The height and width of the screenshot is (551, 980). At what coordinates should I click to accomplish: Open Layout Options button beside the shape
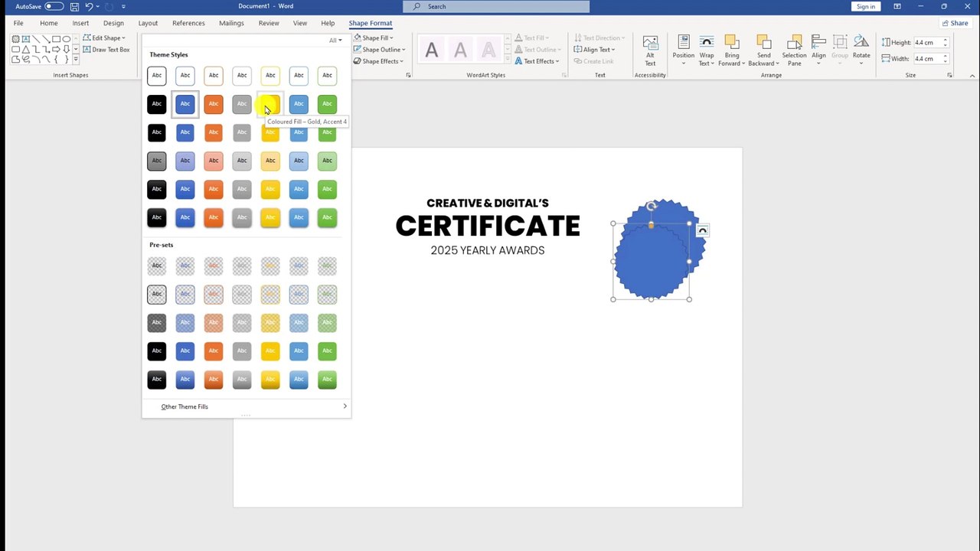click(702, 230)
